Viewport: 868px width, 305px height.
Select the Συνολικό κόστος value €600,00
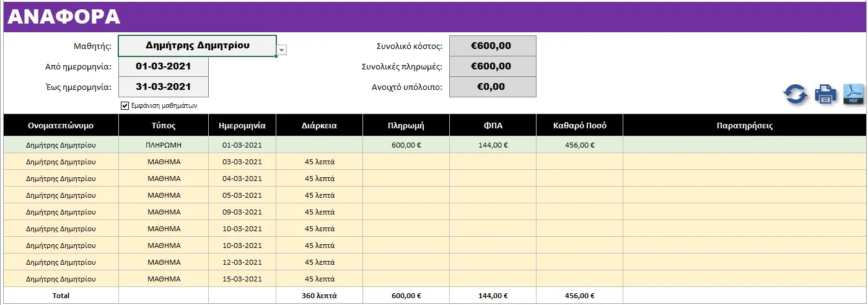493,46
